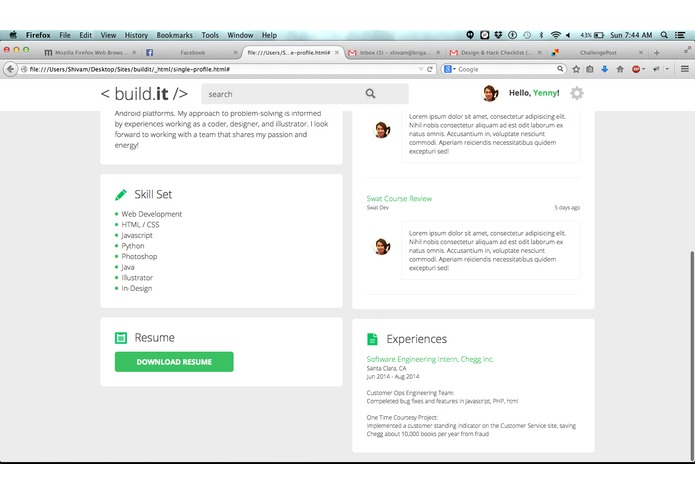The image size is (695, 494).
Task: Open Spotlight search in menu bar
Action: click(664, 35)
